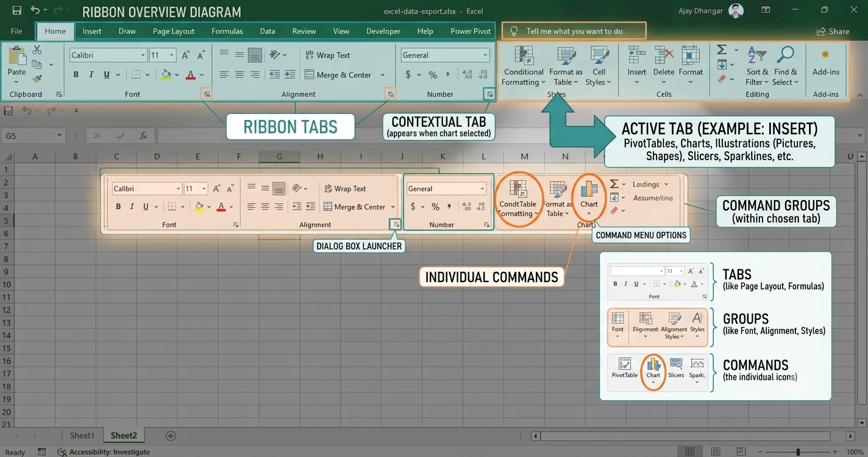Image resolution: width=868 pixels, height=457 pixels.
Task: Click the zoom slider in status bar
Action: [x=797, y=452]
